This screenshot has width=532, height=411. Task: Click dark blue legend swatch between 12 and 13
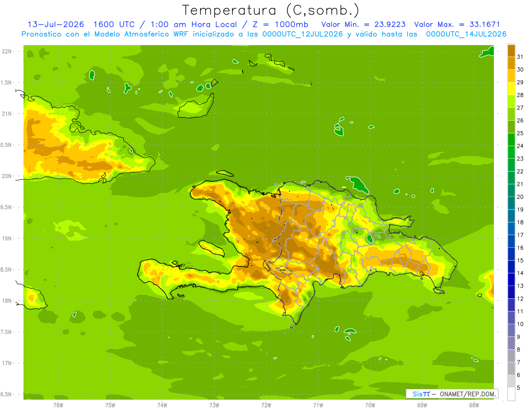pyautogui.click(x=511, y=292)
